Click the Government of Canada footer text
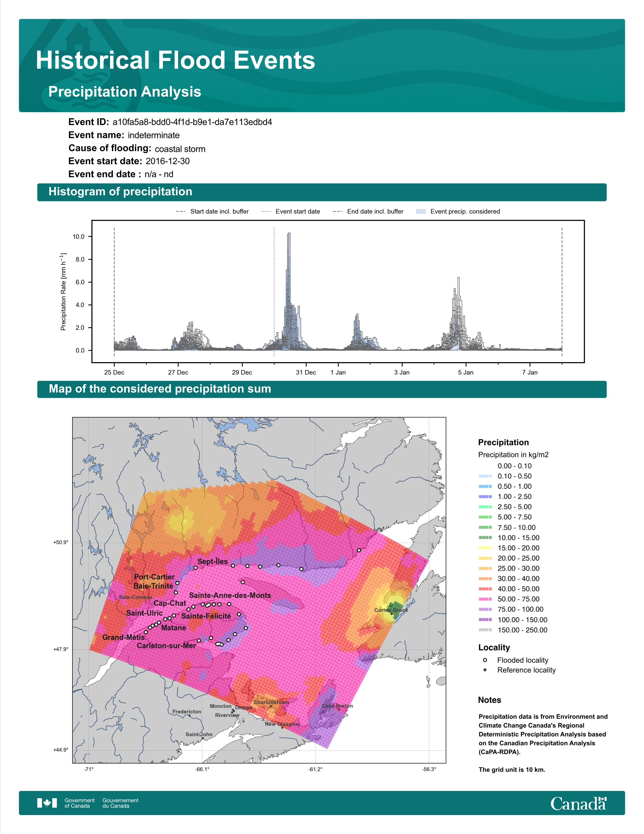644x834 pixels. 79,803
